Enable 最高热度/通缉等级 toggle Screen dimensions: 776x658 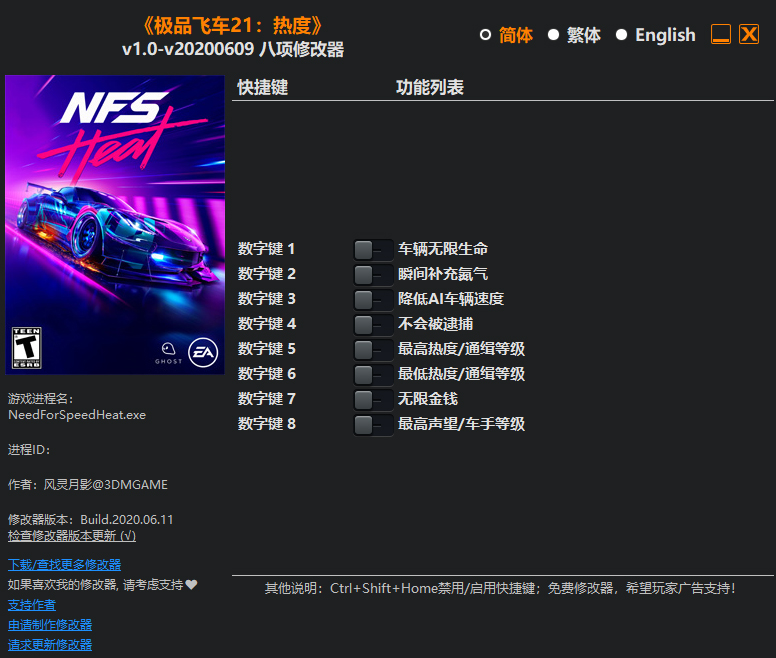[x=373, y=350]
